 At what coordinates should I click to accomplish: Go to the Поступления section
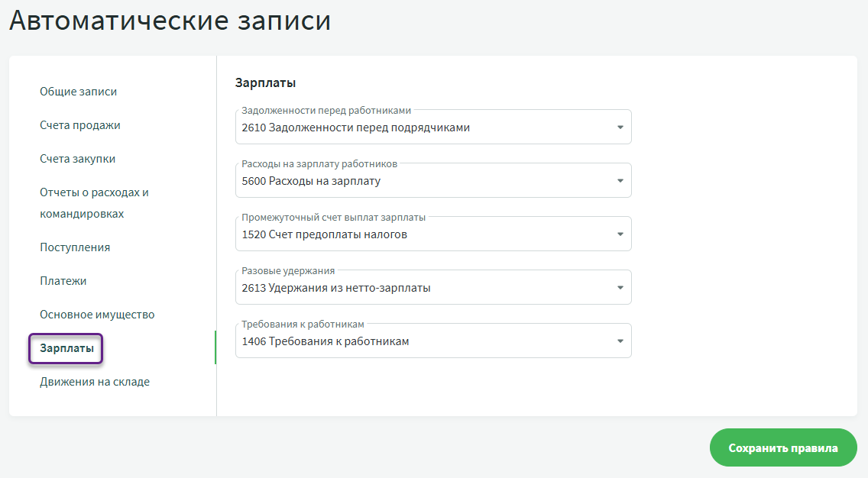75,247
